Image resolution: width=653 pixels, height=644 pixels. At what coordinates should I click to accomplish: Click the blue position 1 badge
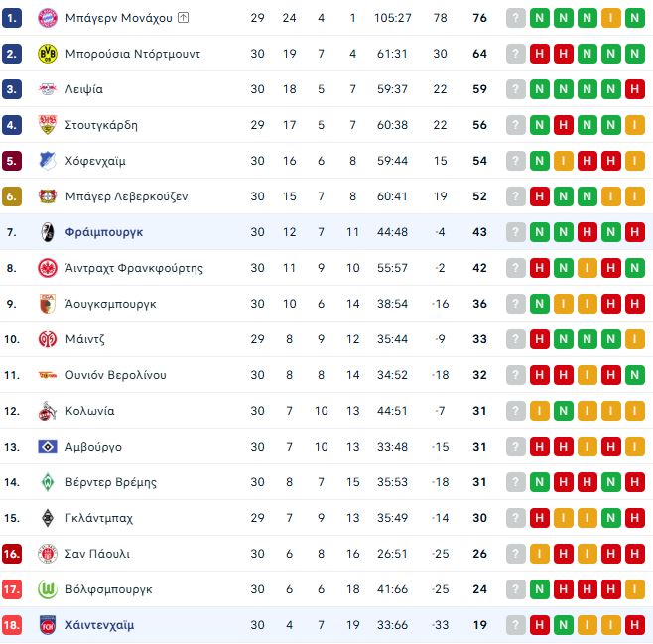12,18
